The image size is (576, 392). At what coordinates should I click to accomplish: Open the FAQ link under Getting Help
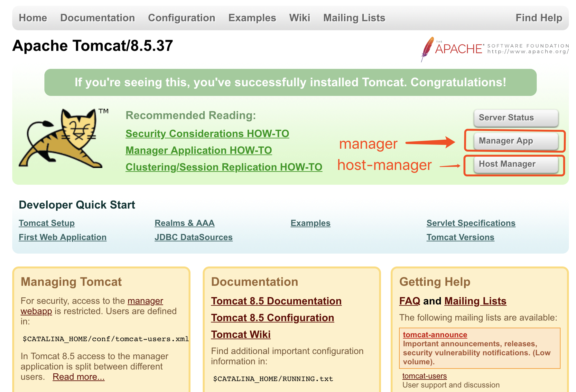(410, 301)
